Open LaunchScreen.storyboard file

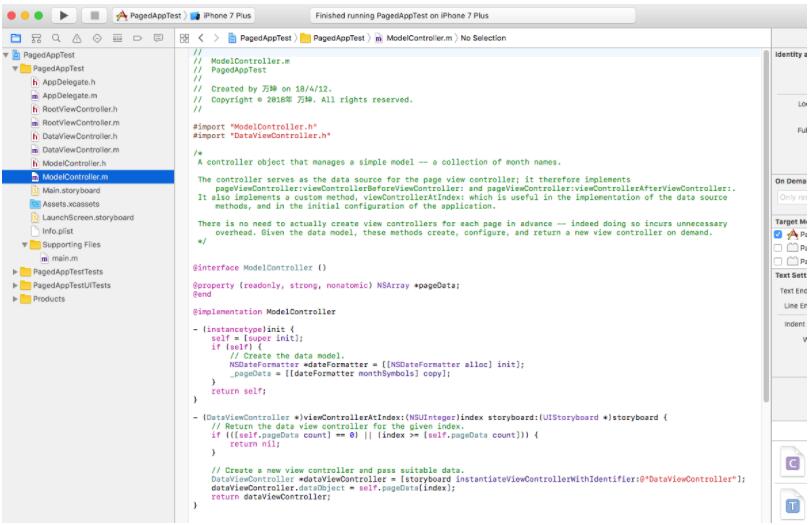pyautogui.click(x=88, y=217)
